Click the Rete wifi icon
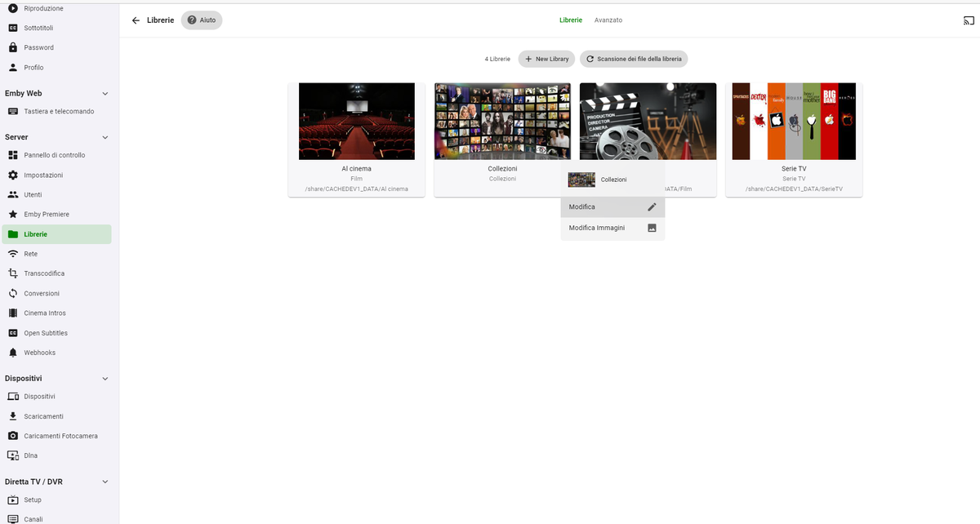 point(13,254)
